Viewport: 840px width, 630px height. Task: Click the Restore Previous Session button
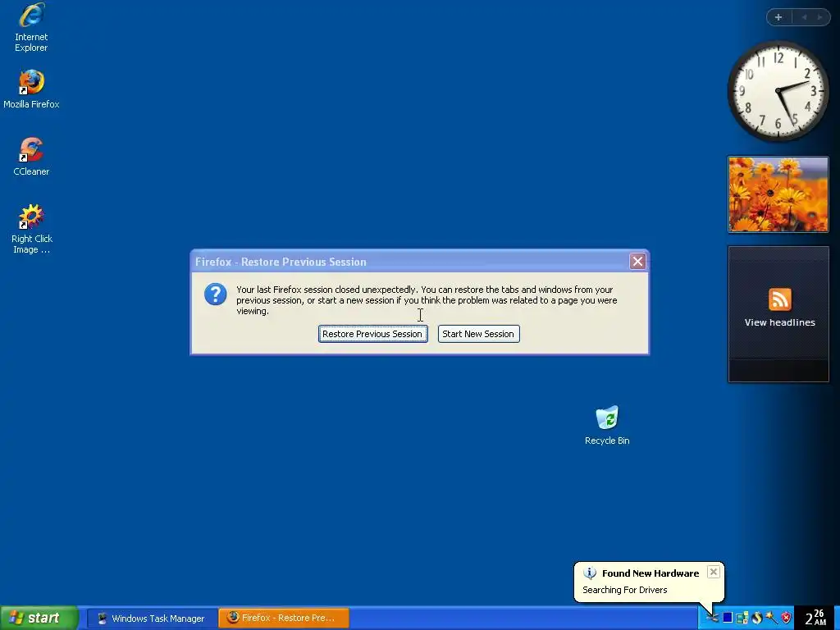pyautogui.click(x=372, y=334)
